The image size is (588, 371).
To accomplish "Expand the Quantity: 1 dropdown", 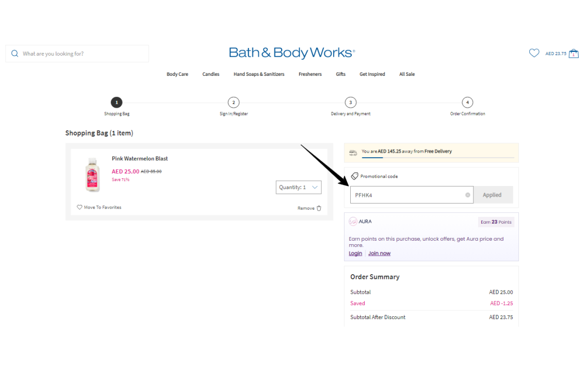I will click(299, 188).
